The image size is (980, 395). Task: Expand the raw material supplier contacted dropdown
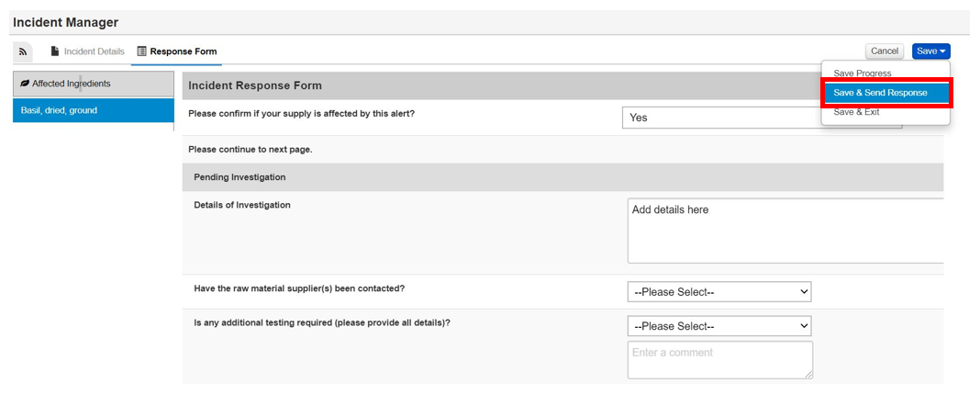point(719,292)
